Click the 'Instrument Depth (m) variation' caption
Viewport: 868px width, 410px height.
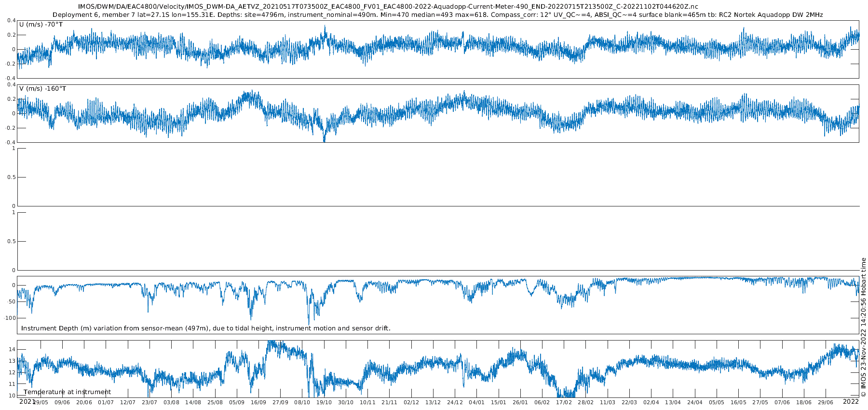pos(206,328)
